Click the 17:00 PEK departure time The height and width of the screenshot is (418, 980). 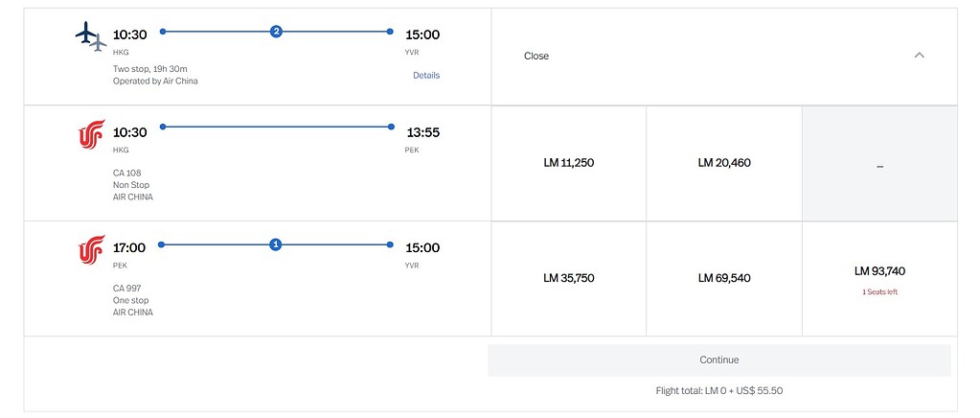coord(129,247)
